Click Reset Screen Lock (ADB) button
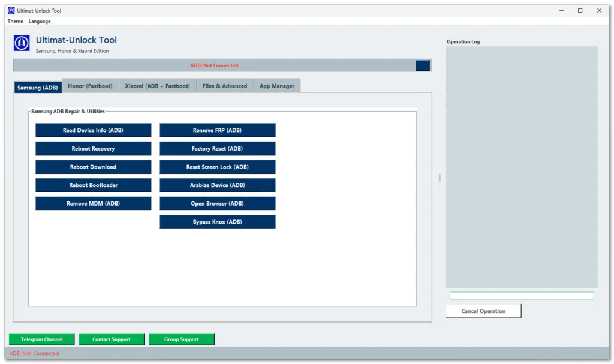This screenshot has width=614, height=364. click(x=217, y=167)
